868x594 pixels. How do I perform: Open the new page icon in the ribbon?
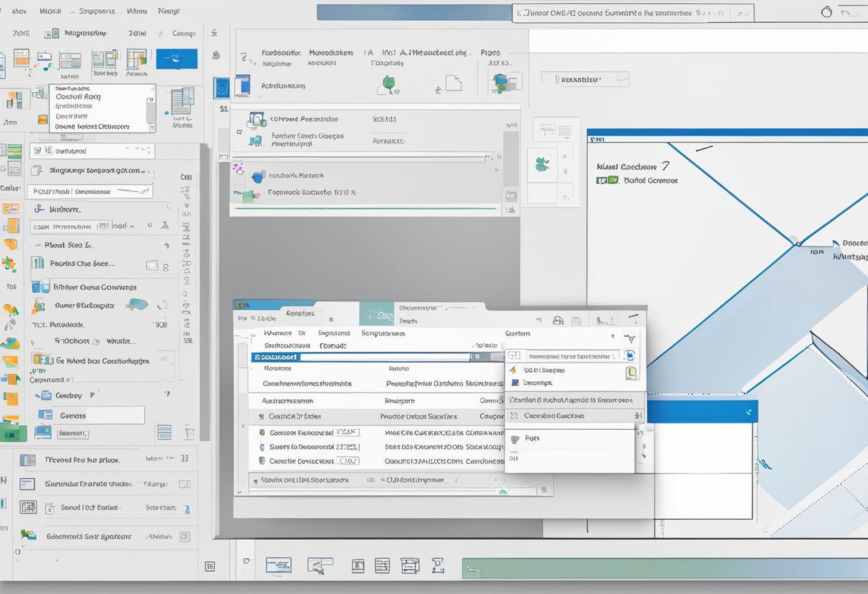(453, 84)
